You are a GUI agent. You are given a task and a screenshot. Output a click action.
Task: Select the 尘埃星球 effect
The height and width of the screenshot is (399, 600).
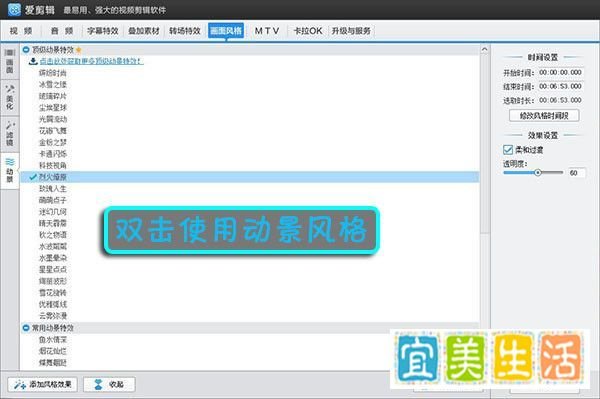point(52,107)
